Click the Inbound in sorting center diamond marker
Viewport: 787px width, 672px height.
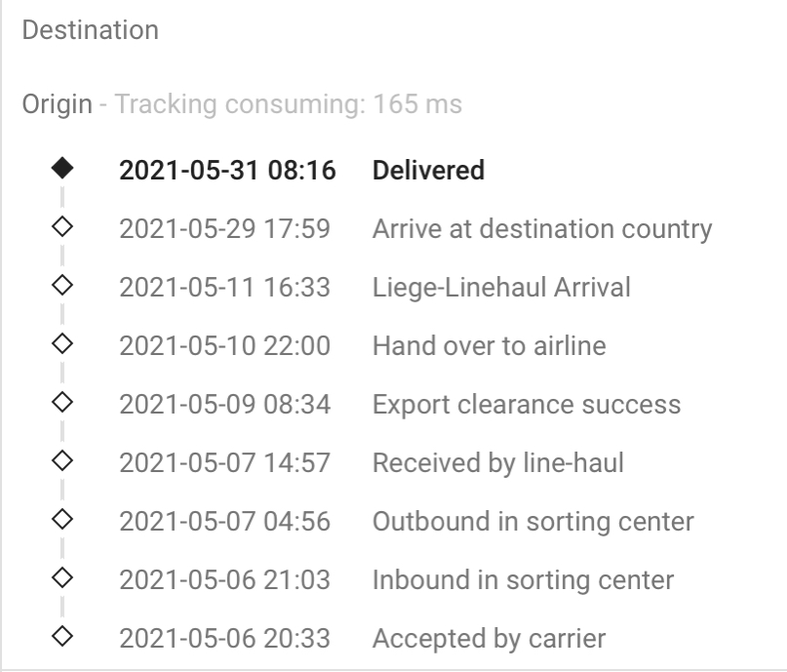coord(62,579)
